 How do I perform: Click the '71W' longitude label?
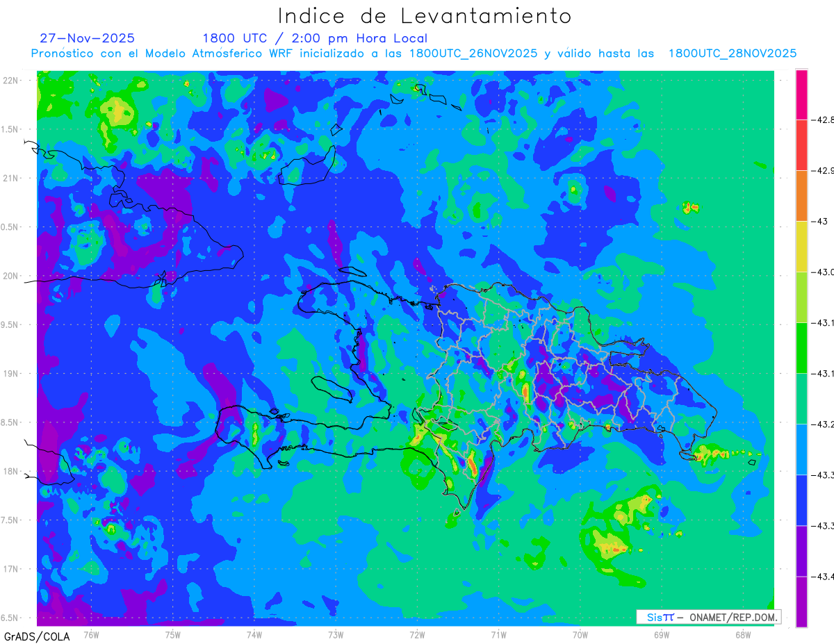[498, 634]
